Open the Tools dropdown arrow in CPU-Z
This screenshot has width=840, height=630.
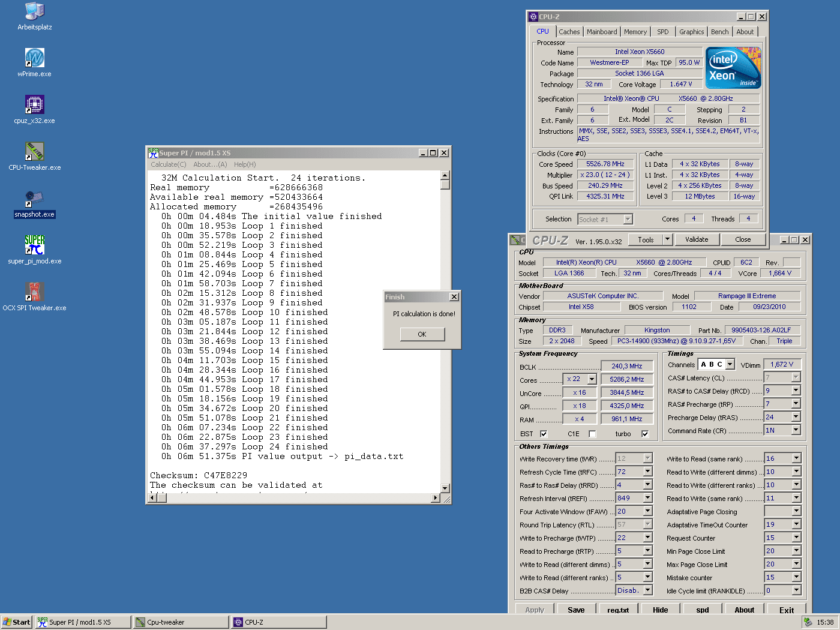pos(667,239)
